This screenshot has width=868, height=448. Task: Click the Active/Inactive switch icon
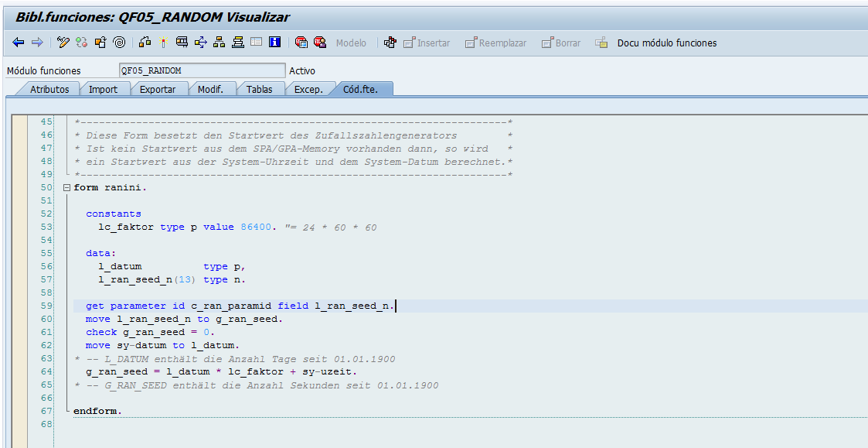(82, 43)
